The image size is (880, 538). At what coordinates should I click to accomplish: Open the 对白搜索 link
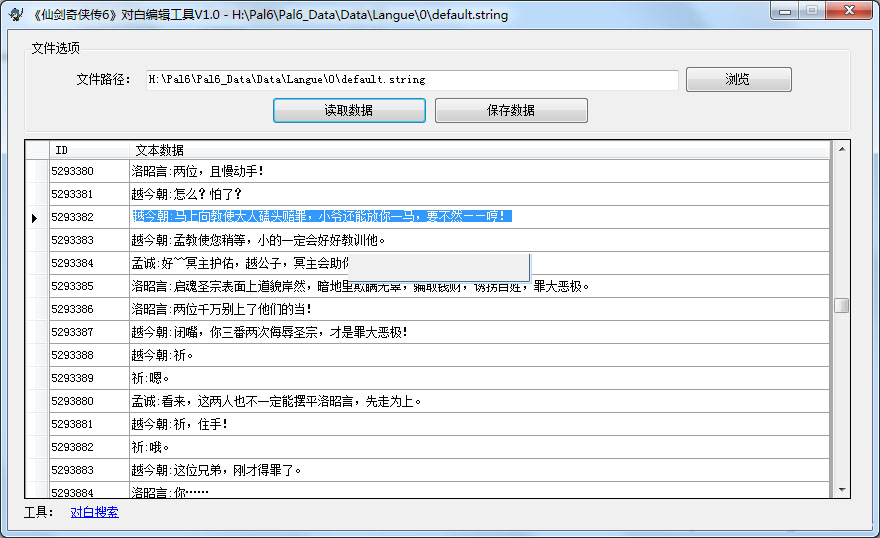coord(94,512)
